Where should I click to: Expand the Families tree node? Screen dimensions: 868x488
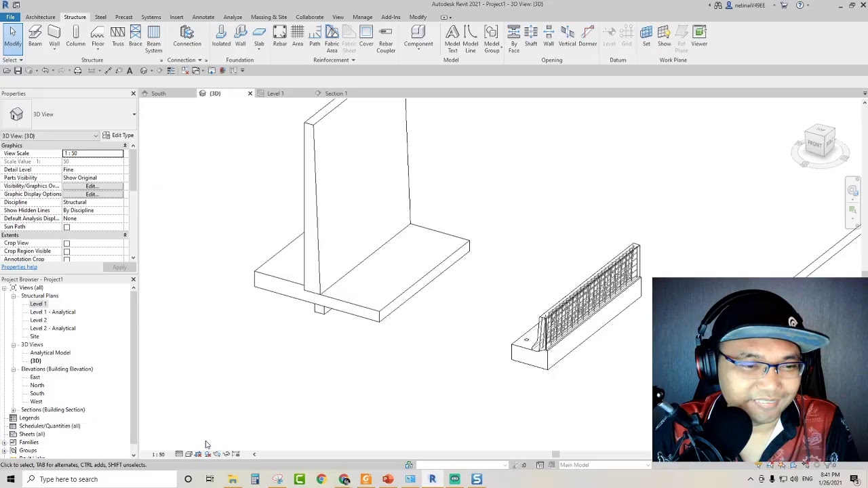pos(5,443)
